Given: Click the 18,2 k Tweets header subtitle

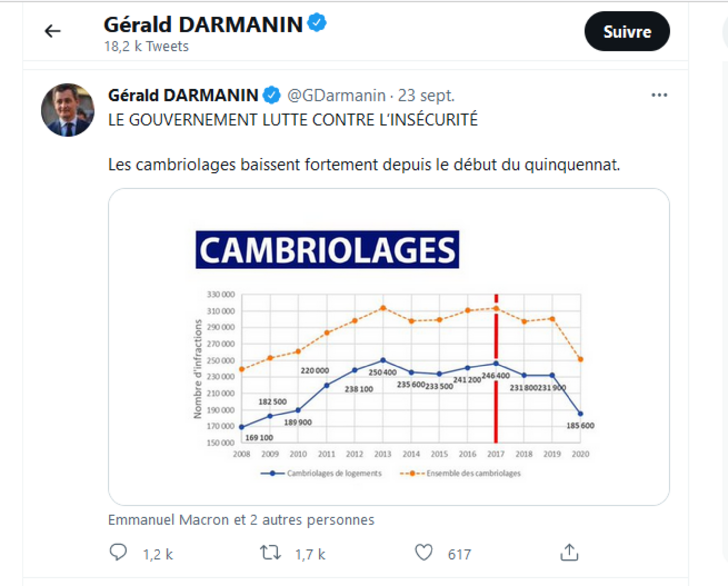Looking at the screenshot, I should [x=146, y=46].
